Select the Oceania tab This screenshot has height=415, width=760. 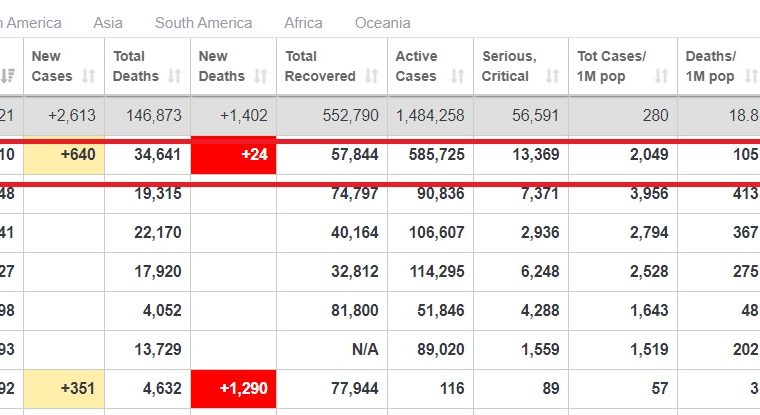pyautogui.click(x=382, y=23)
